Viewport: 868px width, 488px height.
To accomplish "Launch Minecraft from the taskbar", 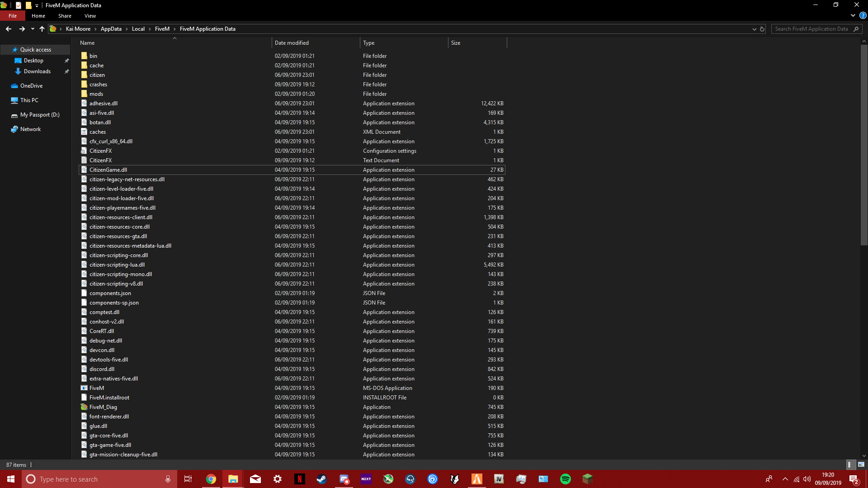I will coord(588,479).
